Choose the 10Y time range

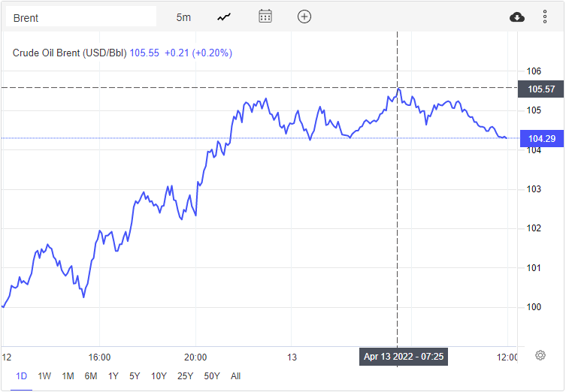[x=159, y=375]
